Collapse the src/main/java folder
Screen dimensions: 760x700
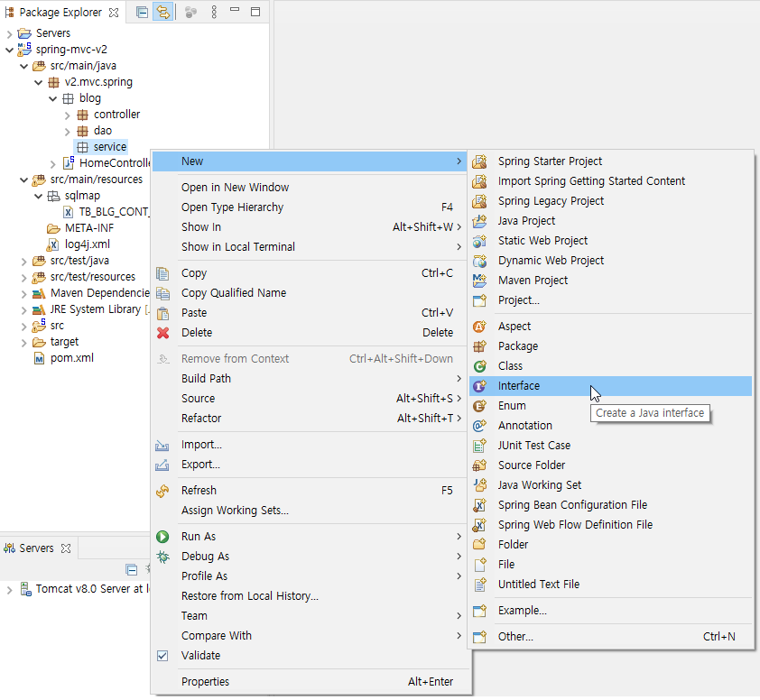[x=23, y=66]
